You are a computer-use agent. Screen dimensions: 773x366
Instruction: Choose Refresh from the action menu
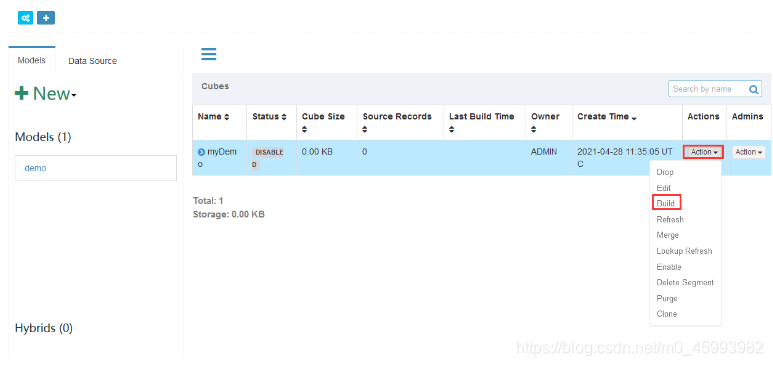(x=670, y=220)
